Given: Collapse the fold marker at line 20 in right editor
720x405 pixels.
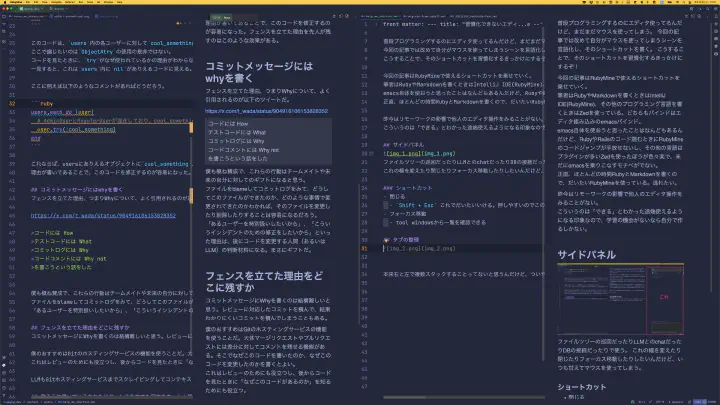Looking at the screenshot, I should tap(371, 154).
